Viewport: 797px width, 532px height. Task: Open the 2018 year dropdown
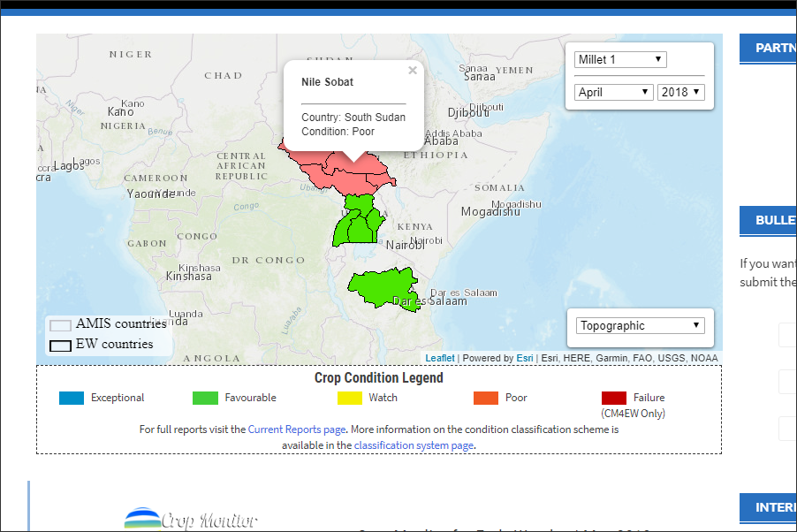tap(680, 92)
